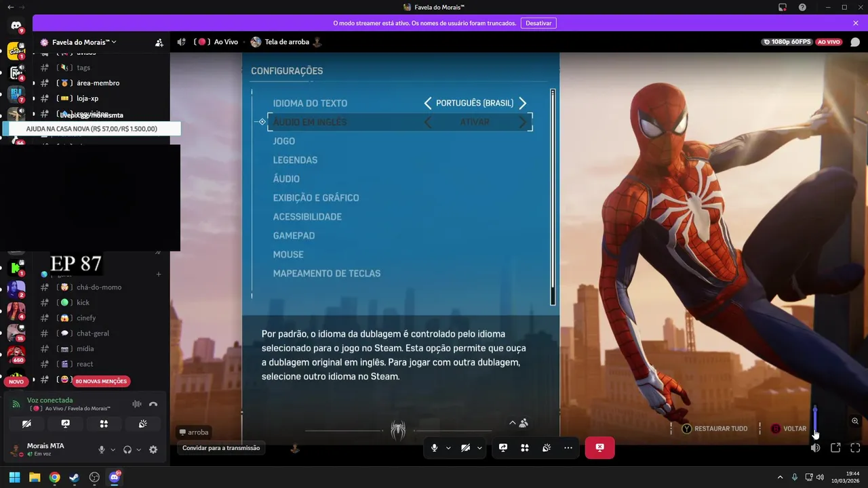Click the speaker icon beside Ao Vivo
868x488 pixels.
(x=181, y=42)
